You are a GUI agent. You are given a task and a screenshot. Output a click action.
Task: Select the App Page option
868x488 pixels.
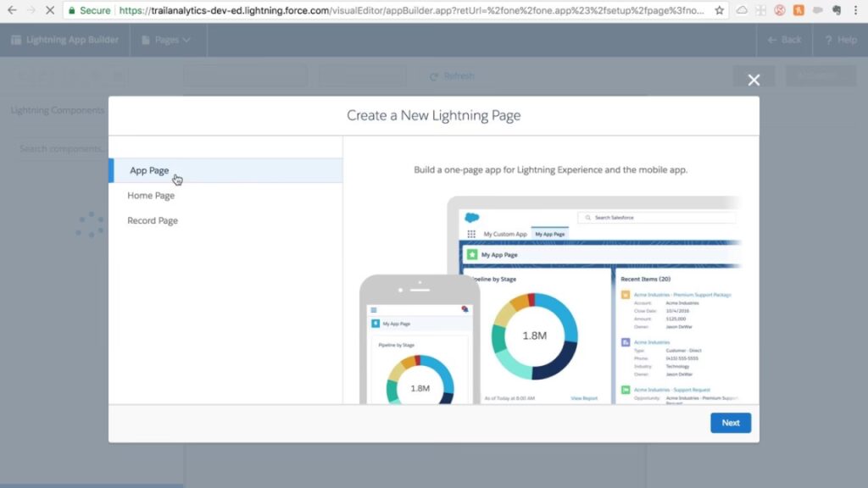click(x=149, y=170)
